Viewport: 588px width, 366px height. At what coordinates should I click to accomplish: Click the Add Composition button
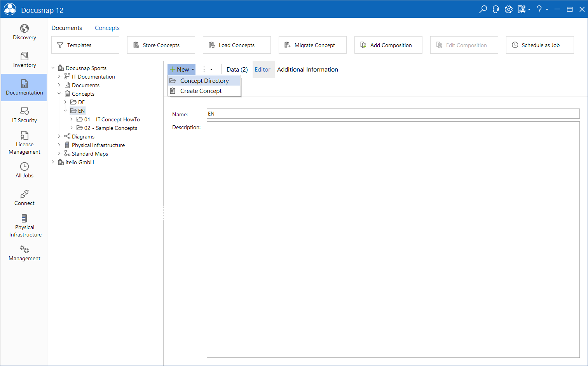pos(388,45)
